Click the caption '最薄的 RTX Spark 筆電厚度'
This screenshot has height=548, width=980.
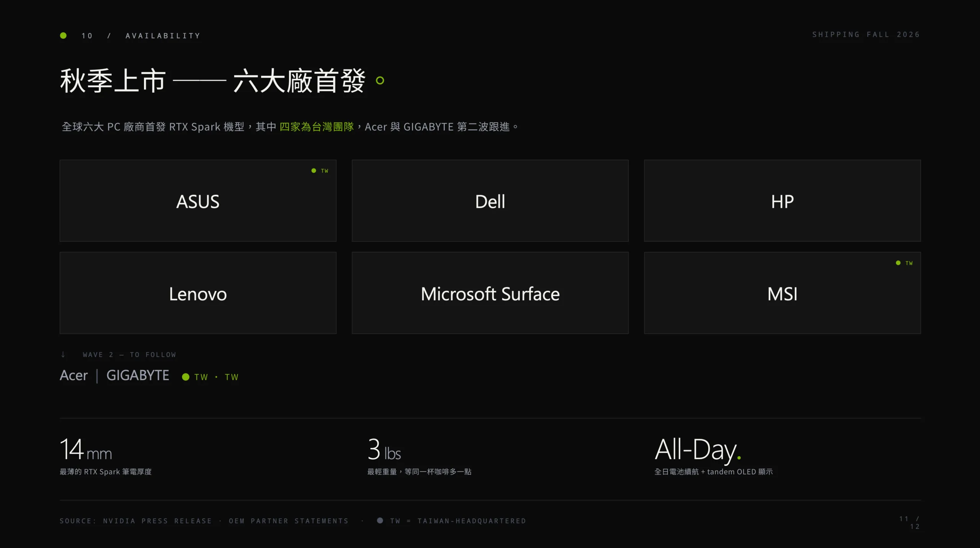point(106,472)
